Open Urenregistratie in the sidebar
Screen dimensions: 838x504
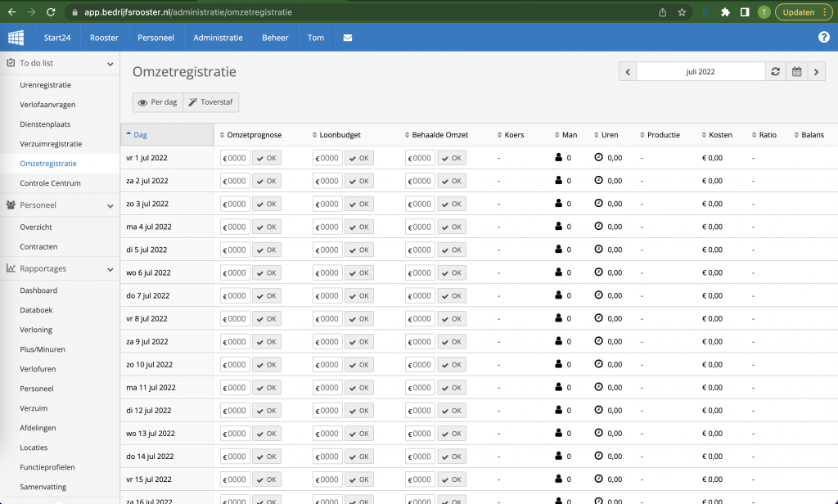pos(45,85)
